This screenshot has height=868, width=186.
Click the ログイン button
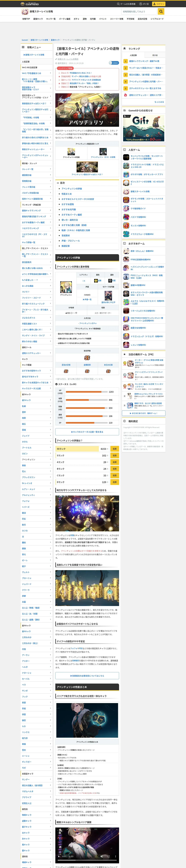point(159,4)
